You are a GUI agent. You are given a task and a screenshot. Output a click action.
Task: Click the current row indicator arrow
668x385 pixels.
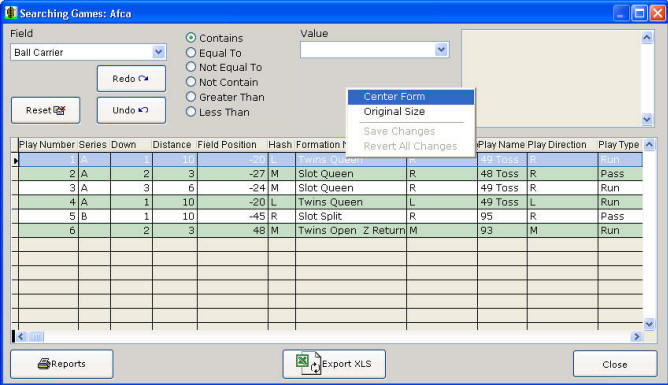pyautogui.click(x=15, y=160)
